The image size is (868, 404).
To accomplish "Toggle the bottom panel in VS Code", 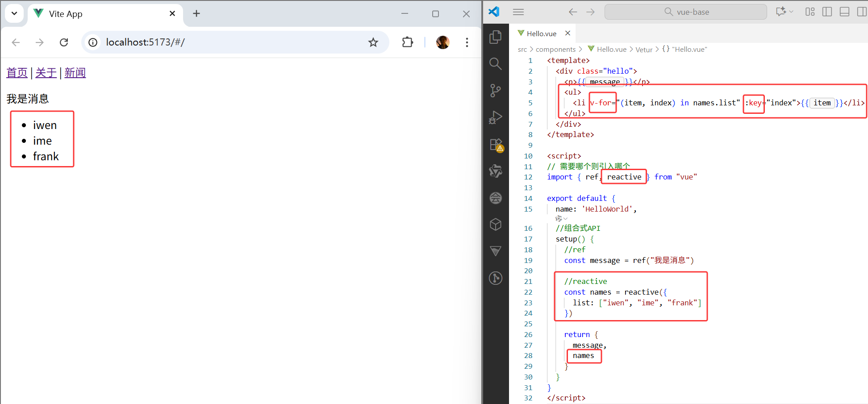I will (844, 12).
